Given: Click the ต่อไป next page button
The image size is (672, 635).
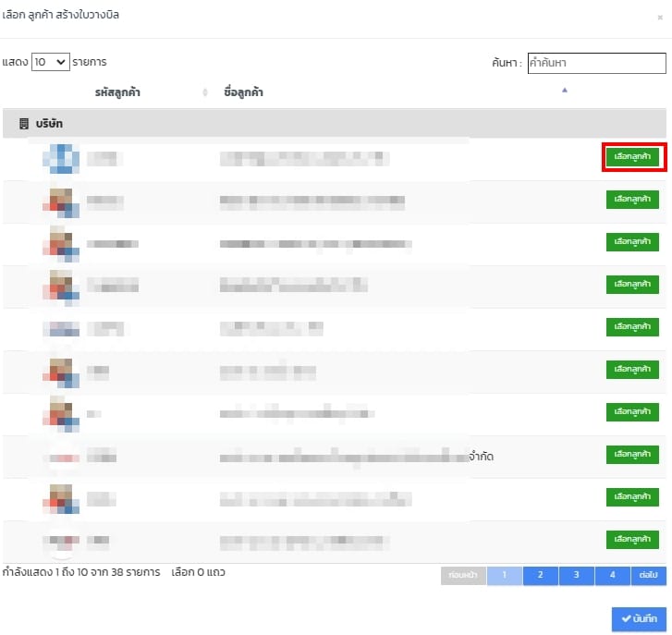Looking at the screenshot, I should [648, 575].
